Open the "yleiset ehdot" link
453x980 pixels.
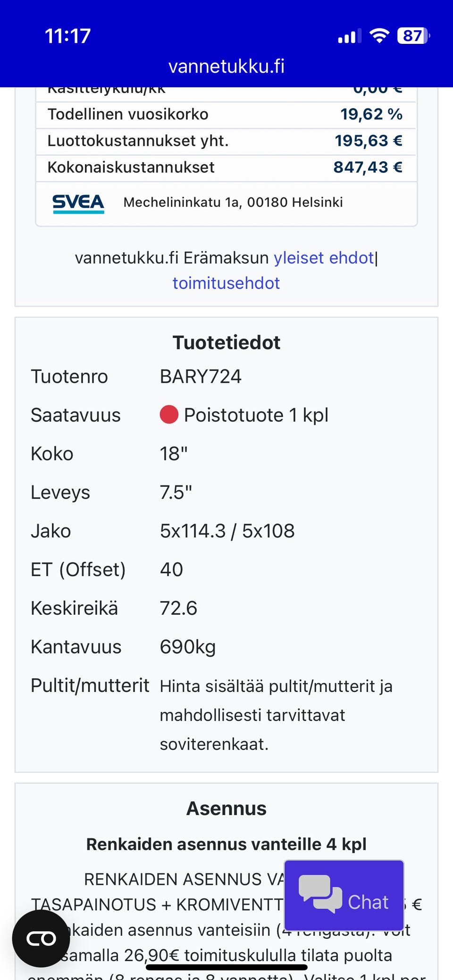(x=324, y=258)
